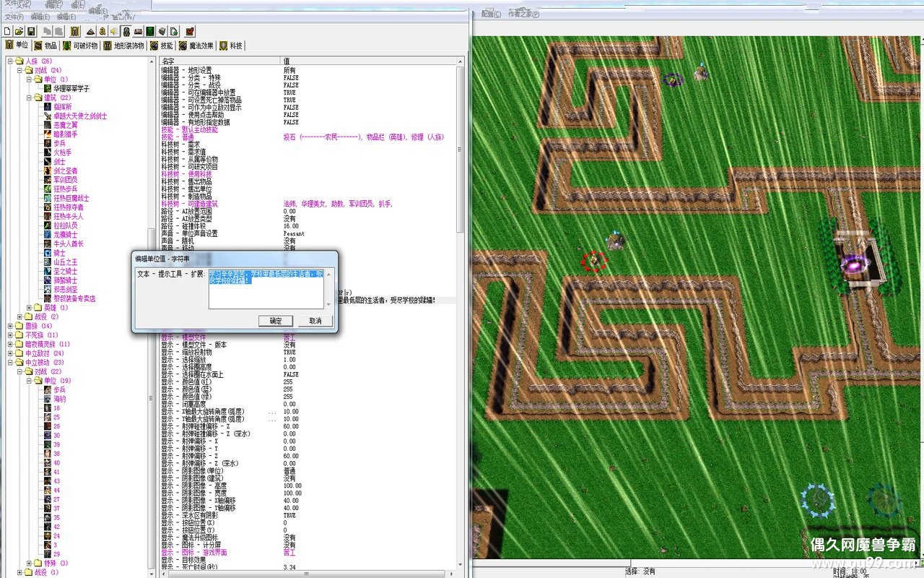Viewport: 924px width, 578px height.
Task: Open the 文件(F) menu
Action: 14,17
